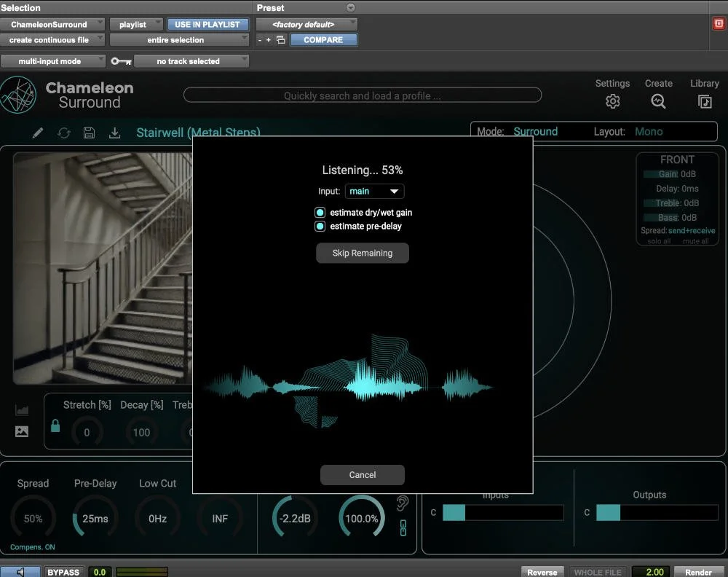Click the Chameleon Surround logo
728x577 pixels.
tap(18, 95)
